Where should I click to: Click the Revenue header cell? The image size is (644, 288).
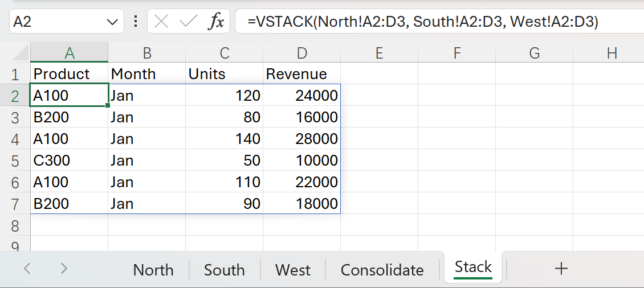[x=301, y=74]
